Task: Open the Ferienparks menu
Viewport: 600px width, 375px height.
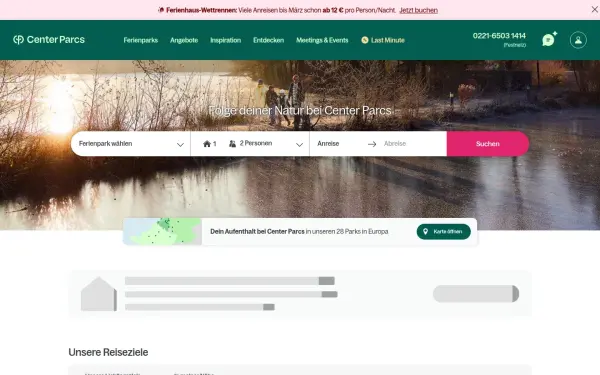Action: click(140, 40)
